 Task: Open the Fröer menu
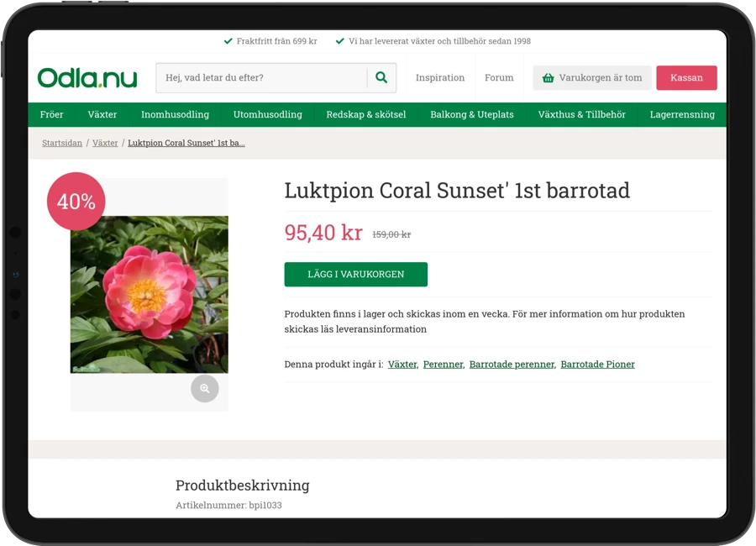click(x=51, y=114)
